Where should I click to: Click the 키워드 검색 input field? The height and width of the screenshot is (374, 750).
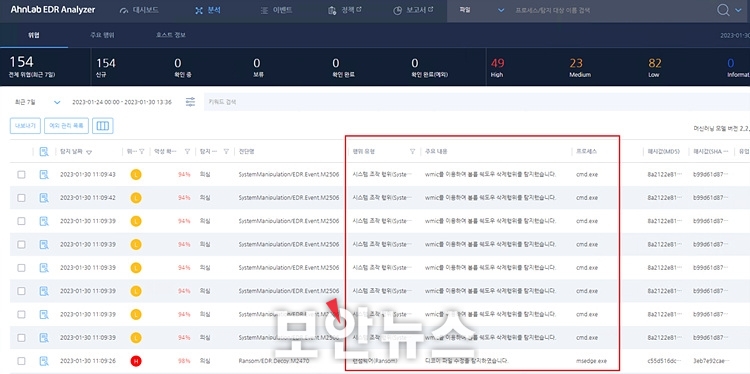[477, 102]
